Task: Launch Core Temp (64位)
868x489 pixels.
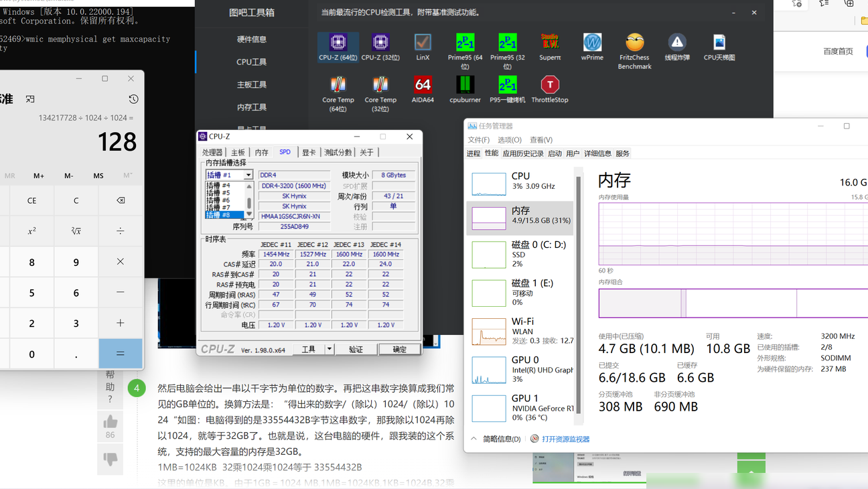Action: 338,93
